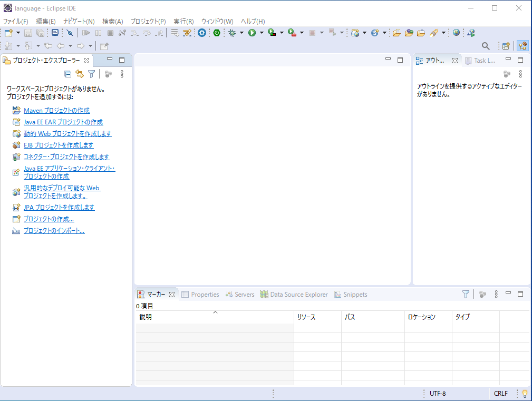Open the プロジェクト(P) menu
The height and width of the screenshot is (401, 532).
pyautogui.click(x=148, y=22)
